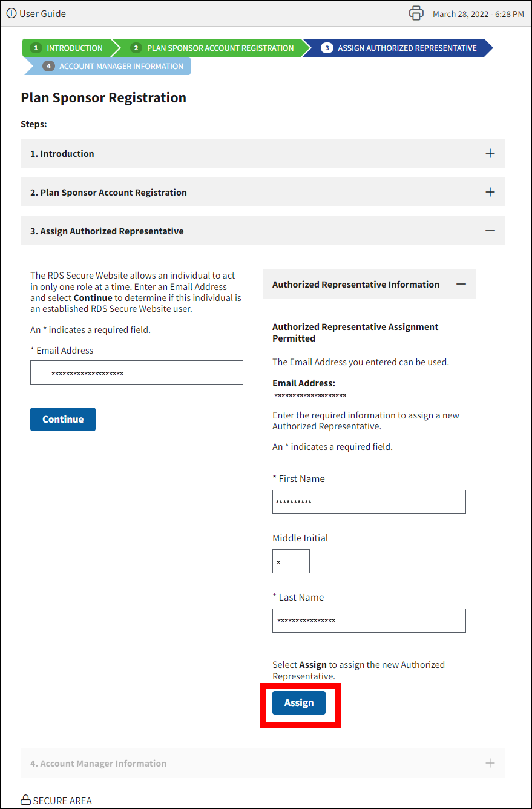Click the 1. Introduction accordion header
532x809 pixels.
click(242, 153)
